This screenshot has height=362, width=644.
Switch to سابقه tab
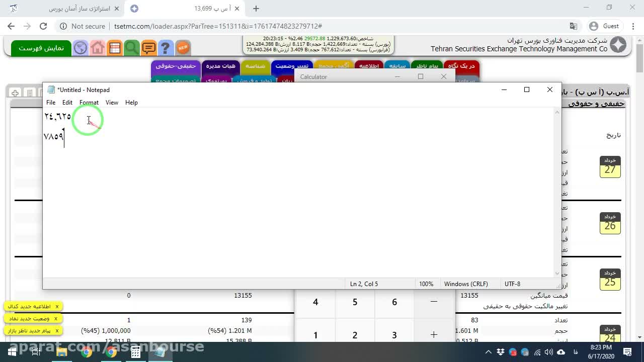[397, 66]
